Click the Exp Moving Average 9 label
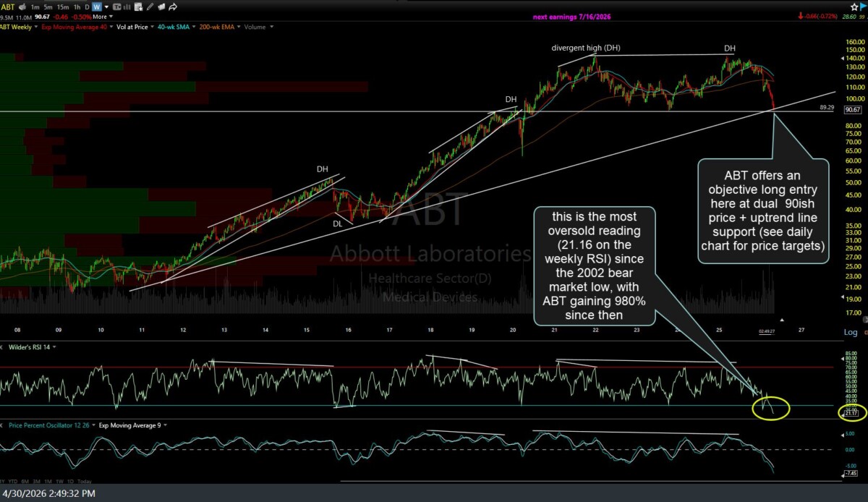 coord(131,425)
